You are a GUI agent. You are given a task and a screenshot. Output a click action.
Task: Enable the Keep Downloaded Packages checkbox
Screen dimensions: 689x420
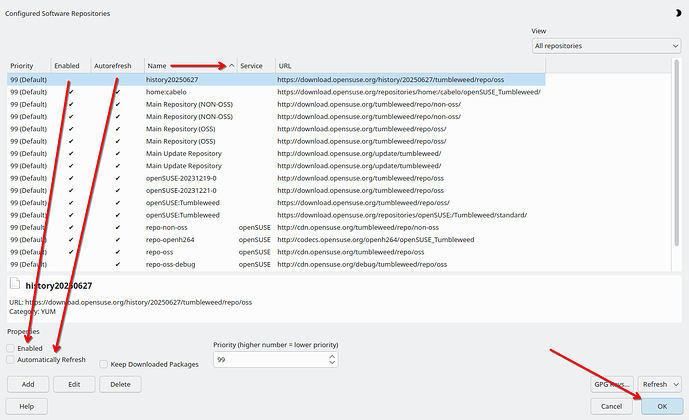tap(103, 364)
